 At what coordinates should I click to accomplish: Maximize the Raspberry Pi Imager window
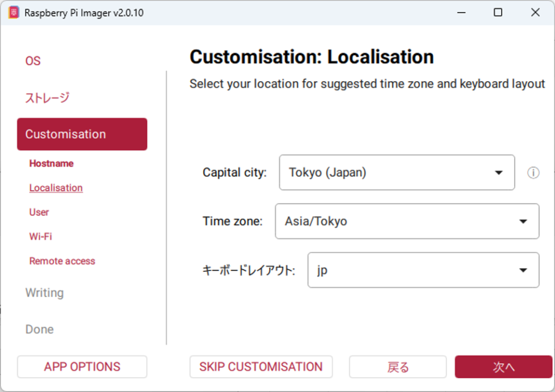click(x=498, y=13)
